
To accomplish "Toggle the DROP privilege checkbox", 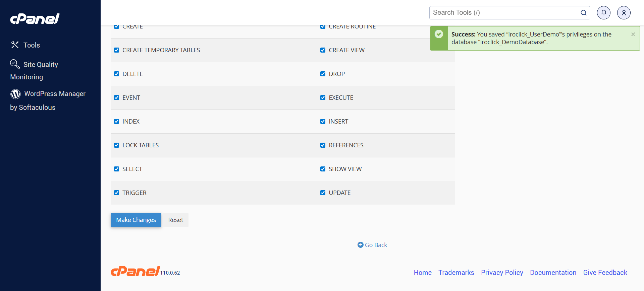I will click(323, 74).
